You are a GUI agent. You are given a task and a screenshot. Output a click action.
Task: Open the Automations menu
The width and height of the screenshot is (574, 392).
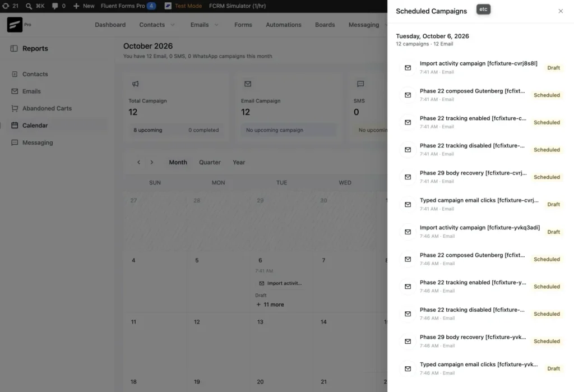[283, 25]
